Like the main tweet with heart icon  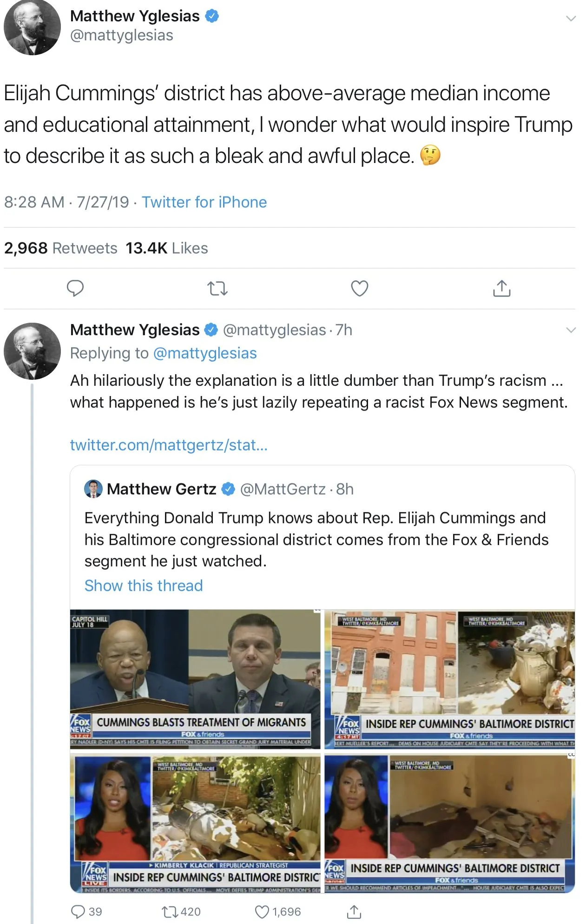coord(359,288)
